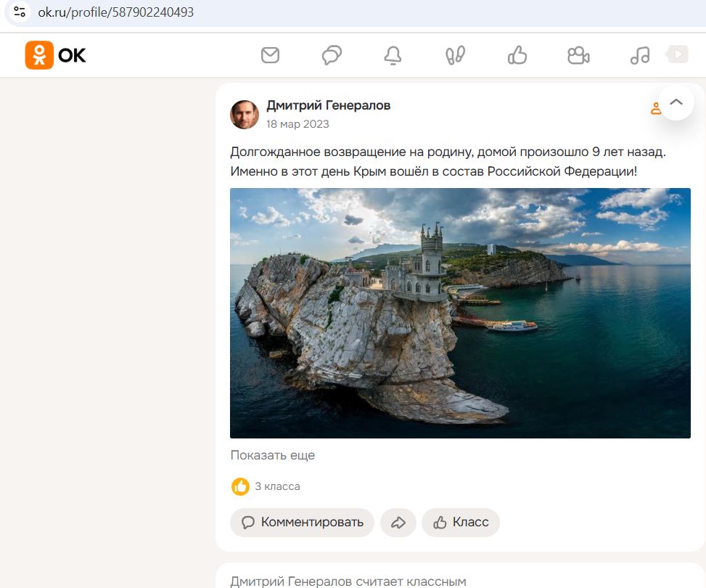Open guests via the footprints icon

click(455, 55)
